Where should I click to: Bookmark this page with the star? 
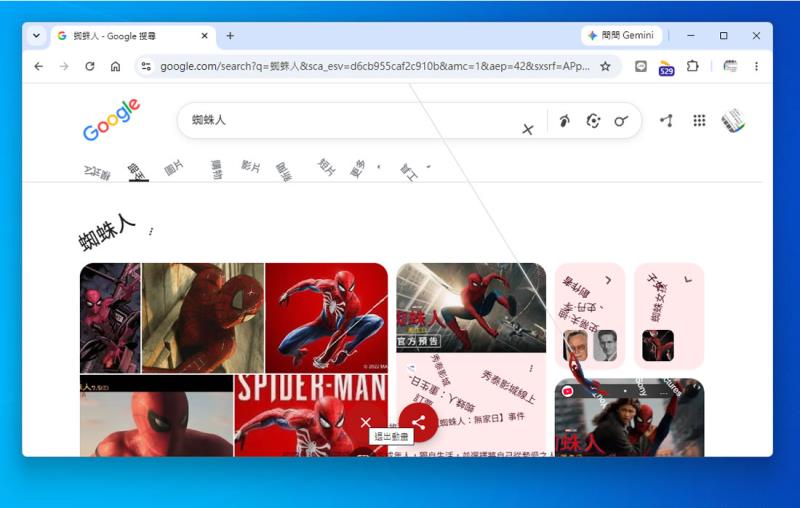[x=605, y=66]
